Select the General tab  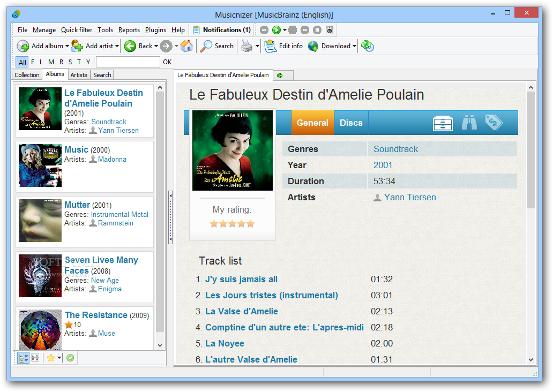point(312,123)
